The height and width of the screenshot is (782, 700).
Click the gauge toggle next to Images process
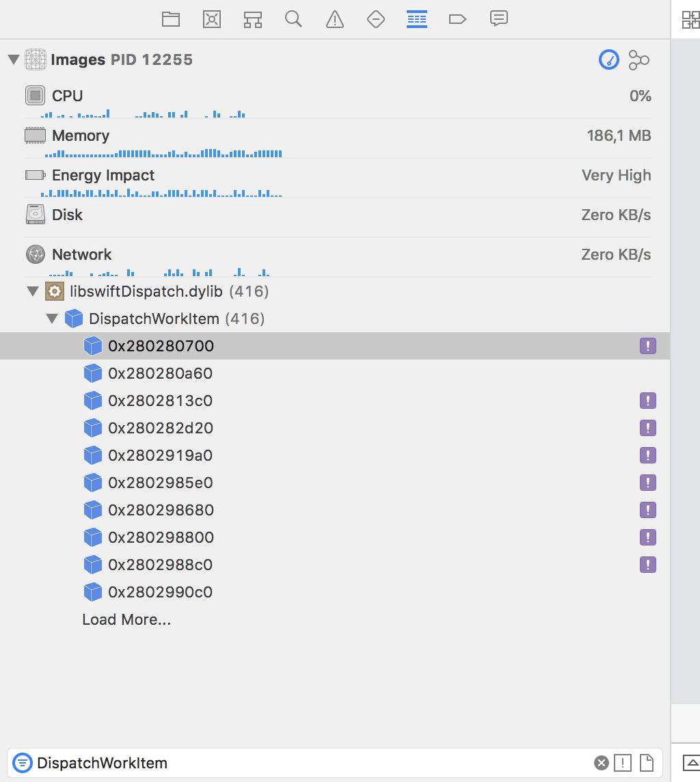[609, 60]
